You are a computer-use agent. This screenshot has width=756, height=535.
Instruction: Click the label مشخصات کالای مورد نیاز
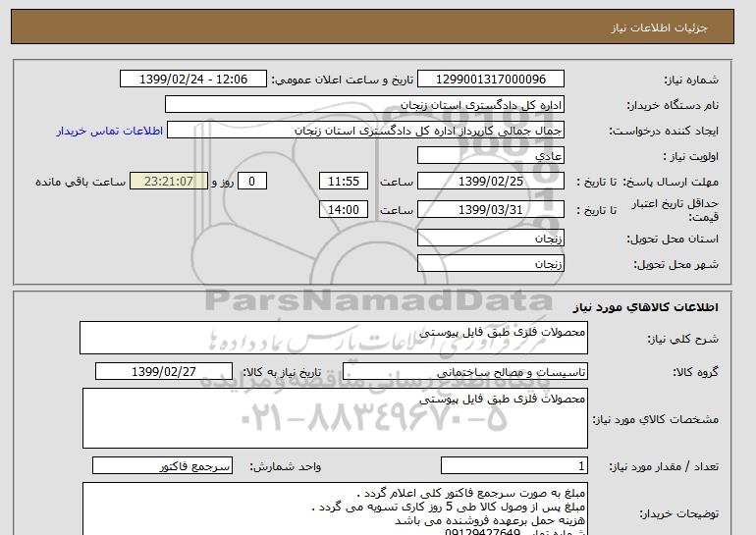655,419
